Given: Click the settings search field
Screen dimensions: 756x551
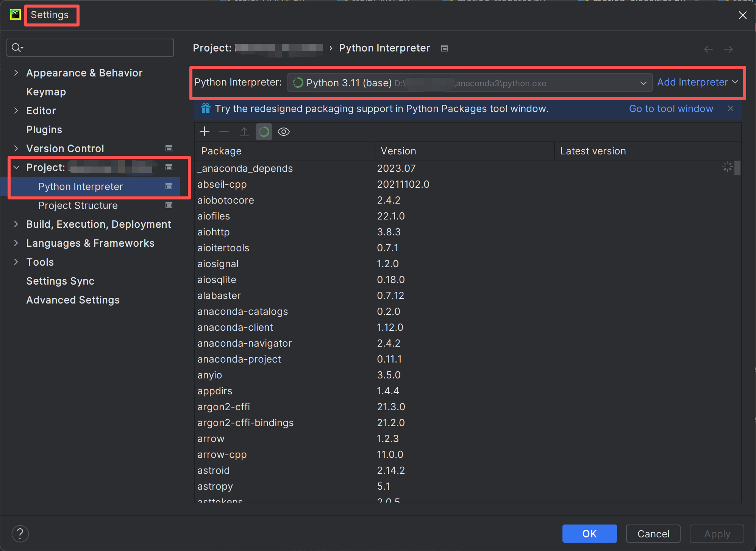Looking at the screenshot, I should pyautogui.click(x=90, y=48).
